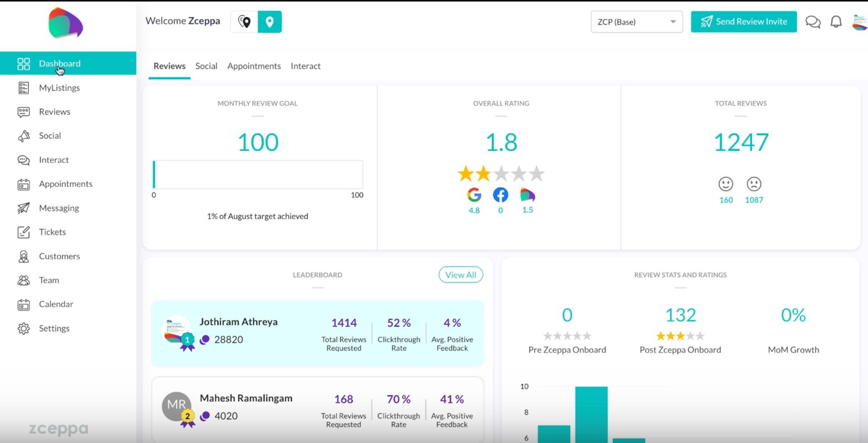Screen dimensions: 868x443
Task: Click the Settings gear icon
Action: coord(23,328)
